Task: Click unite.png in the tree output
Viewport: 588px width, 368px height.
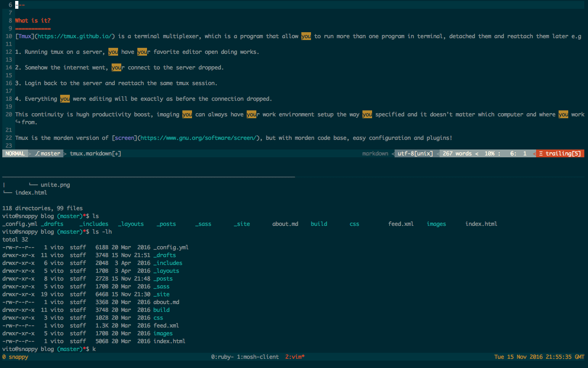Action: click(55, 185)
